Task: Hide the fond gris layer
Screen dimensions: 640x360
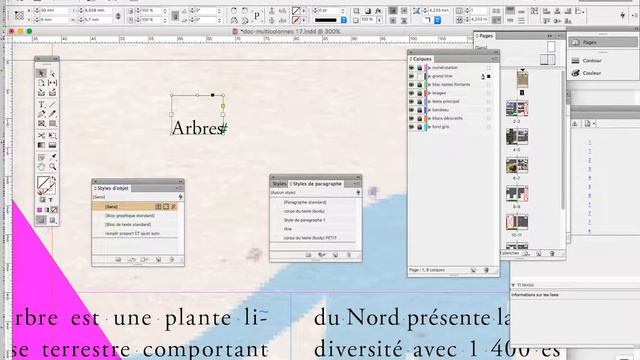Action: click(412, 127)
